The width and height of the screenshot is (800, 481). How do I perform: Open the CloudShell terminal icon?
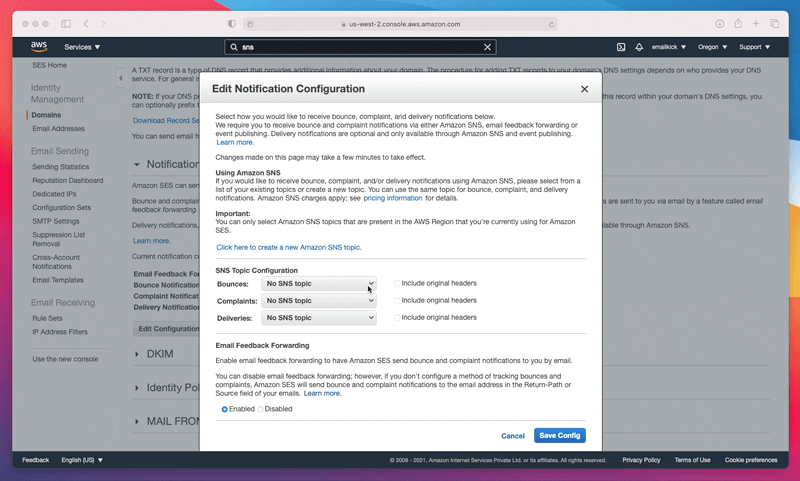tap(621, 47)
